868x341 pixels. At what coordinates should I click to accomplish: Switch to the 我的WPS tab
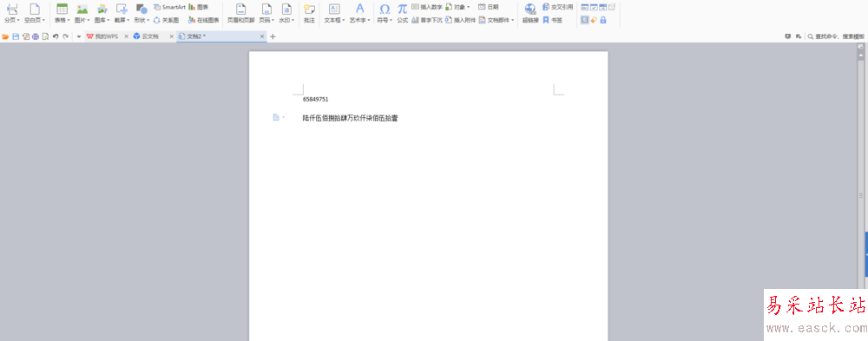tap(106, 36)
